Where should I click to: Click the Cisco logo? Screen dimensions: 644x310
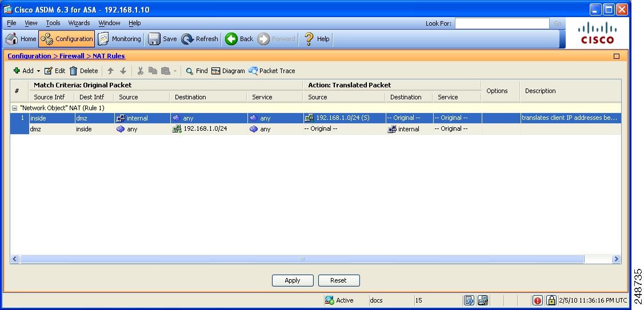(x=597, y=33)
